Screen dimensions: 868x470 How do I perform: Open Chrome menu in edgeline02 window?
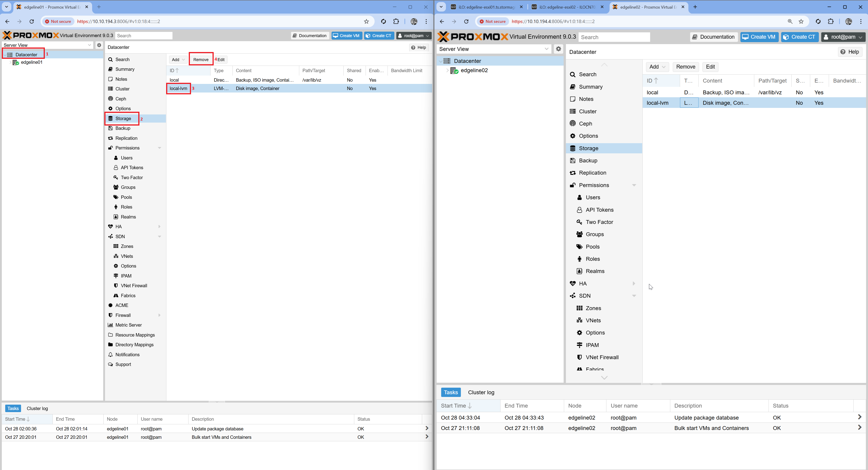[x=861, y=21]
